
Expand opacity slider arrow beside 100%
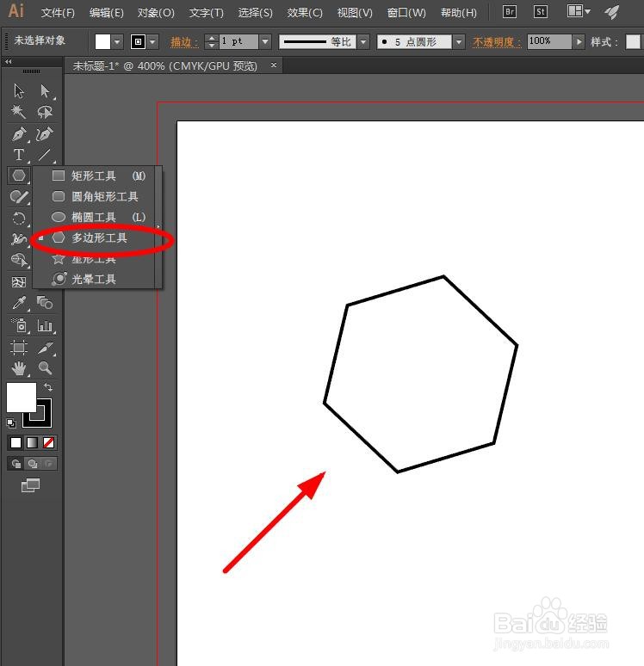tap(579, 41)
